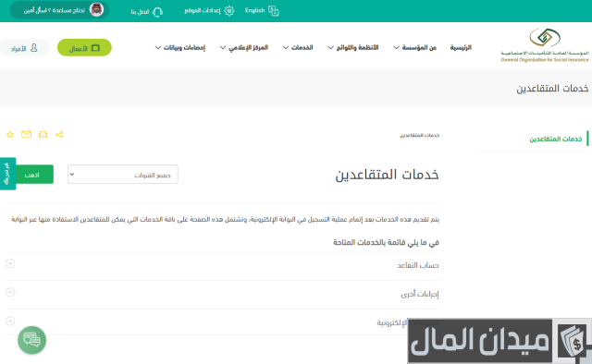592x364 pixels.
Task: Open the قيم تجربتك feedback side tab
Action: (x=7, y=174)
